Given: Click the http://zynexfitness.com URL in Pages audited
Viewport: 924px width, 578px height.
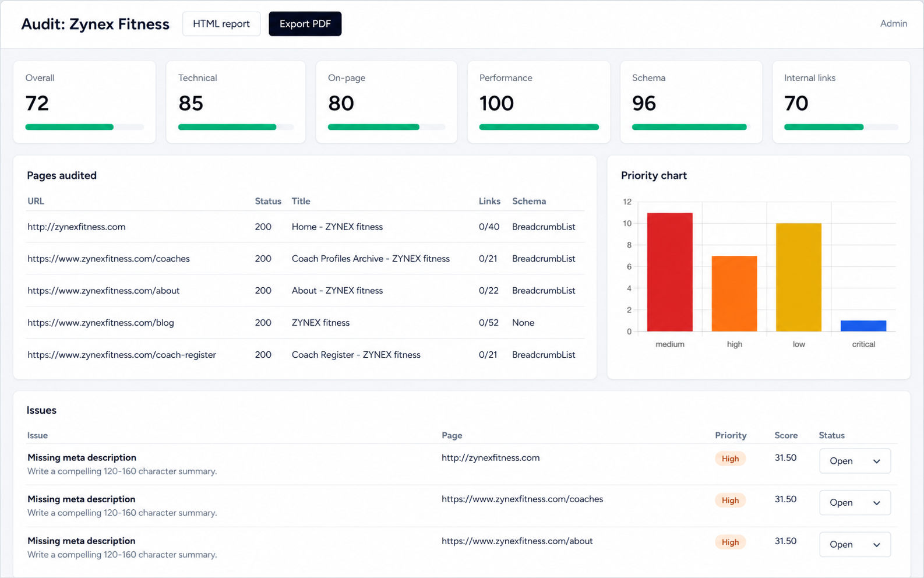Looking at the screenshot, I should coord(76,227).
